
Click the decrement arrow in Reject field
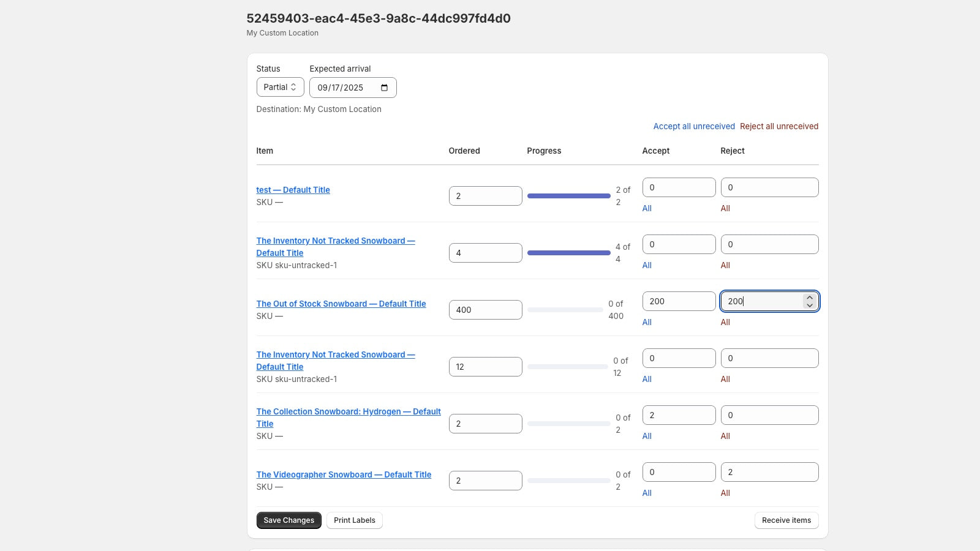pyautogui.click(x=810, y=305)
